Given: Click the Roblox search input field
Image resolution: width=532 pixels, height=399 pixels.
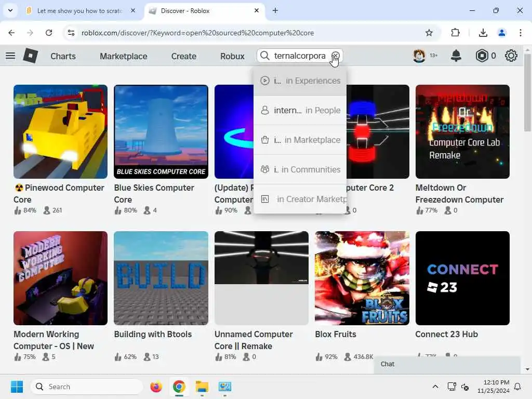Looking at the screenshot, I should [301, 56].
